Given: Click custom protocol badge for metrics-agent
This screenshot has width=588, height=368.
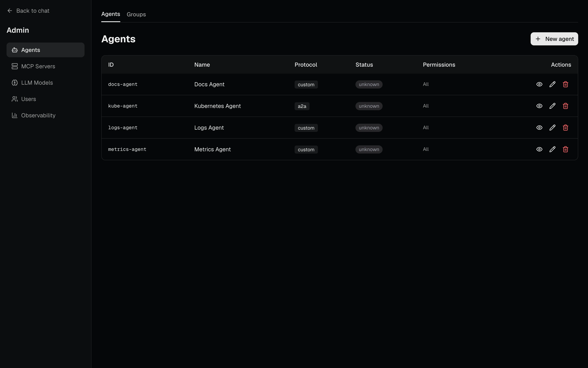Looking at the screenshot, I should coord(306,149).
